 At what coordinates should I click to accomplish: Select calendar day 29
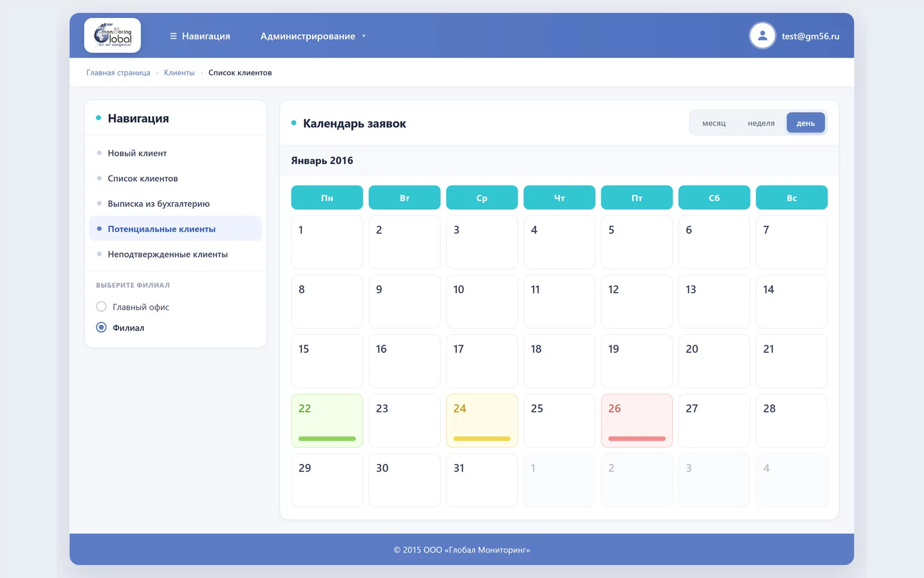327,480
